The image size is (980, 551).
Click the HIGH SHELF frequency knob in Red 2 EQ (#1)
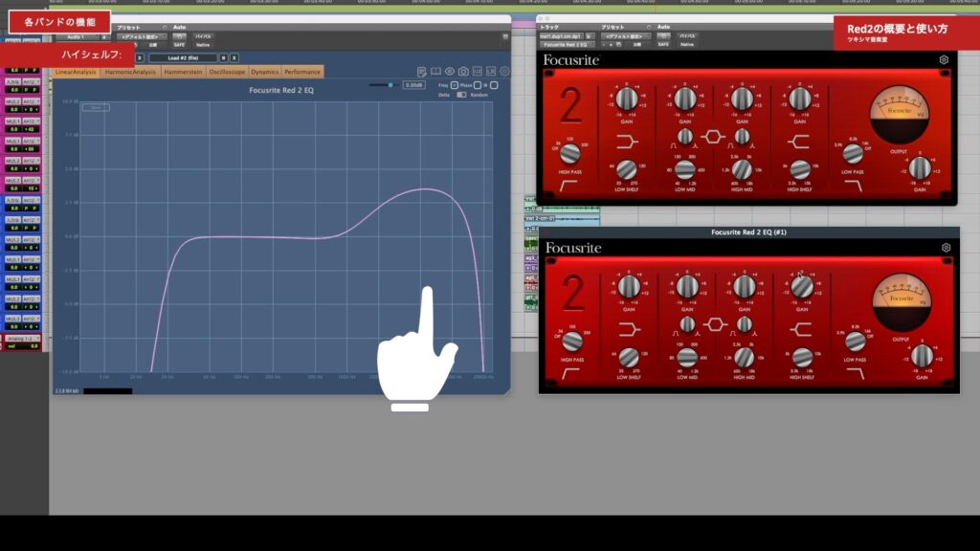coord(803,358)
